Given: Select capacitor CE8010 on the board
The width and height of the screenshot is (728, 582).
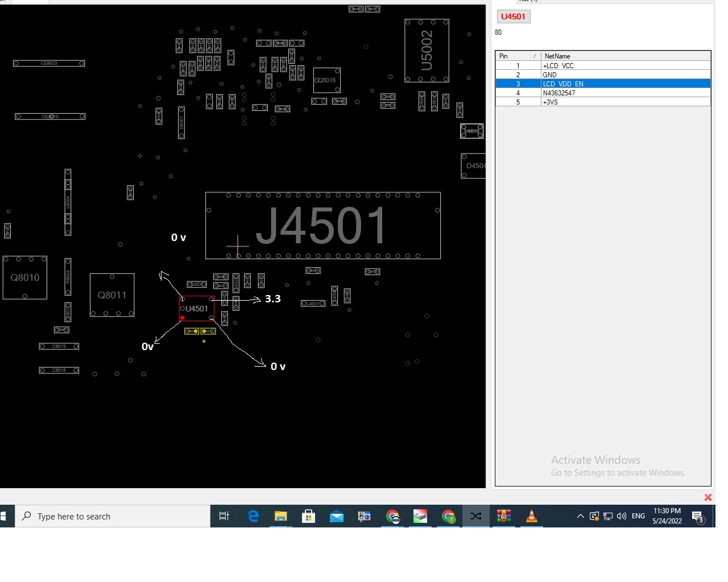Looking at the screenshot, I should point(50,117).
